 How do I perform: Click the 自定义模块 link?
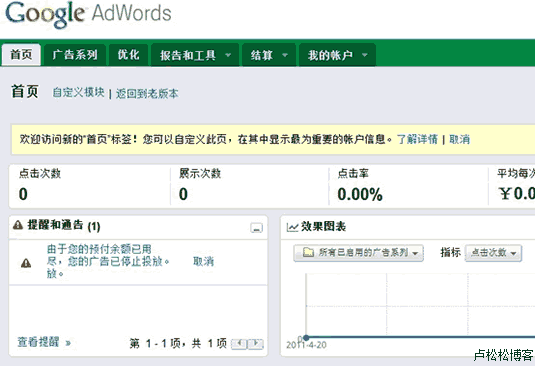[x=78, y=92]
